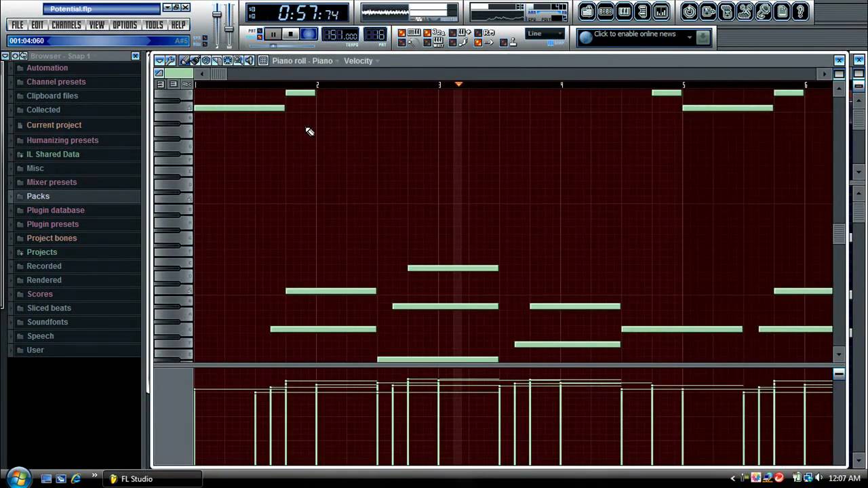Toggle the online news download button
This screenshot has width=868, height=488.
(703, 37)
